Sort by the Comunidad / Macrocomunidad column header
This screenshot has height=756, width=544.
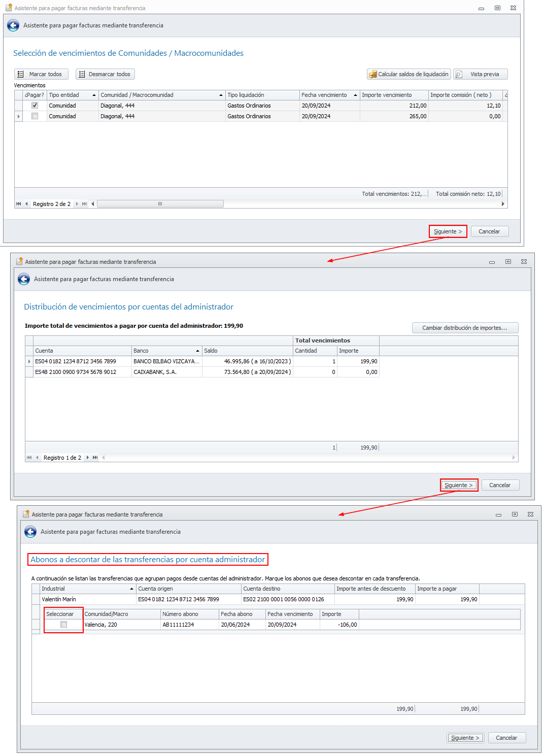(x=162, y=95)
